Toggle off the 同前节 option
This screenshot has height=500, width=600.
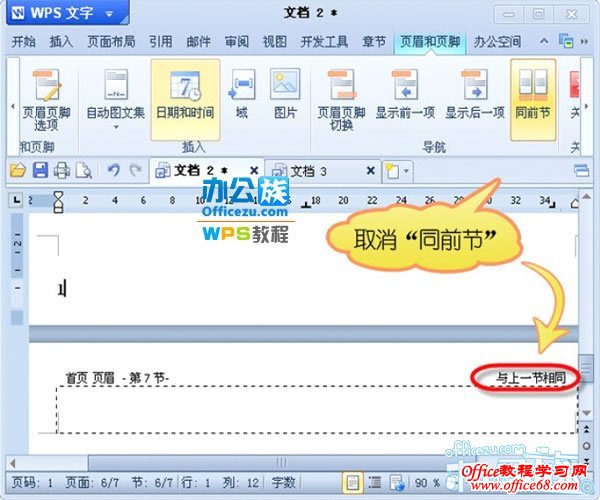point(533,99)
